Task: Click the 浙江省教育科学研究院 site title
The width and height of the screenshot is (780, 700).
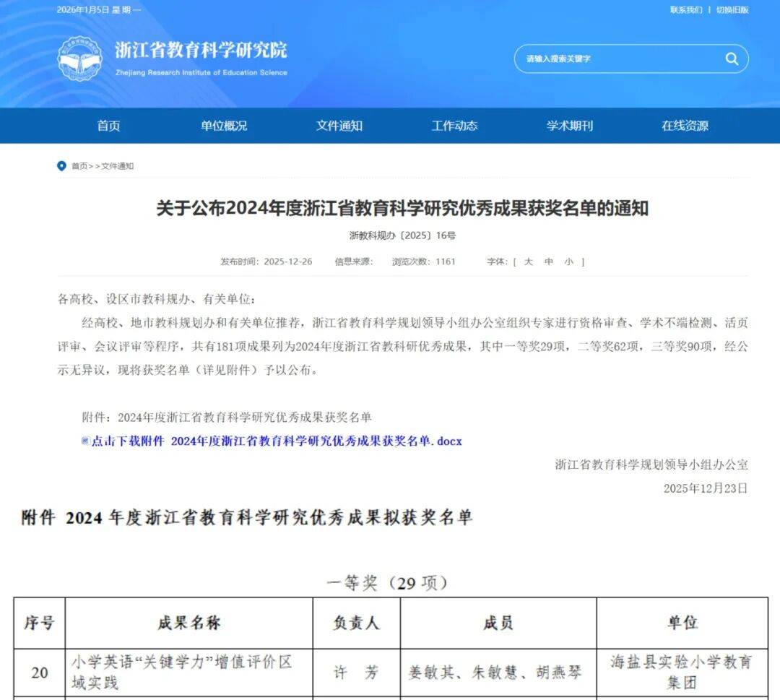Action: [x=201, y=51]
